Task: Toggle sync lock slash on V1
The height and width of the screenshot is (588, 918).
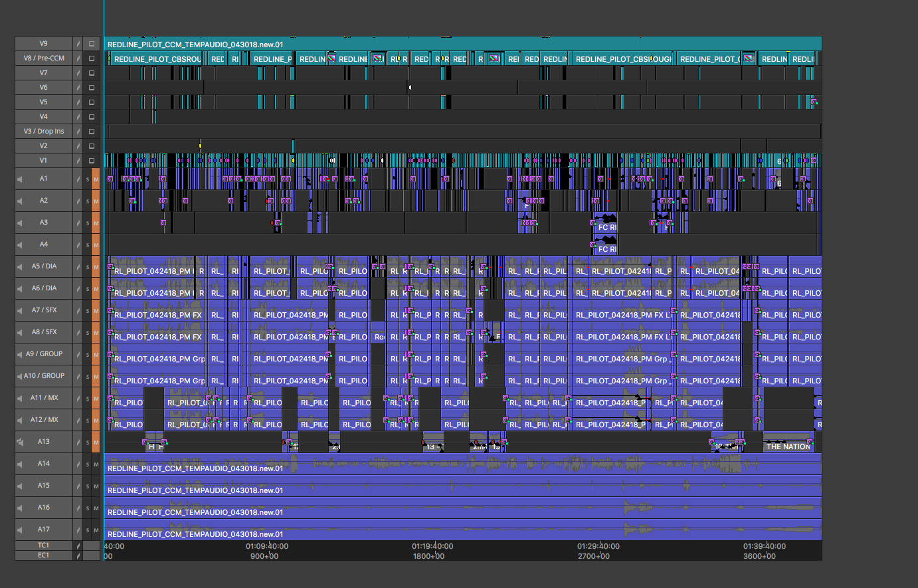Action: click(x=78, y=161)
